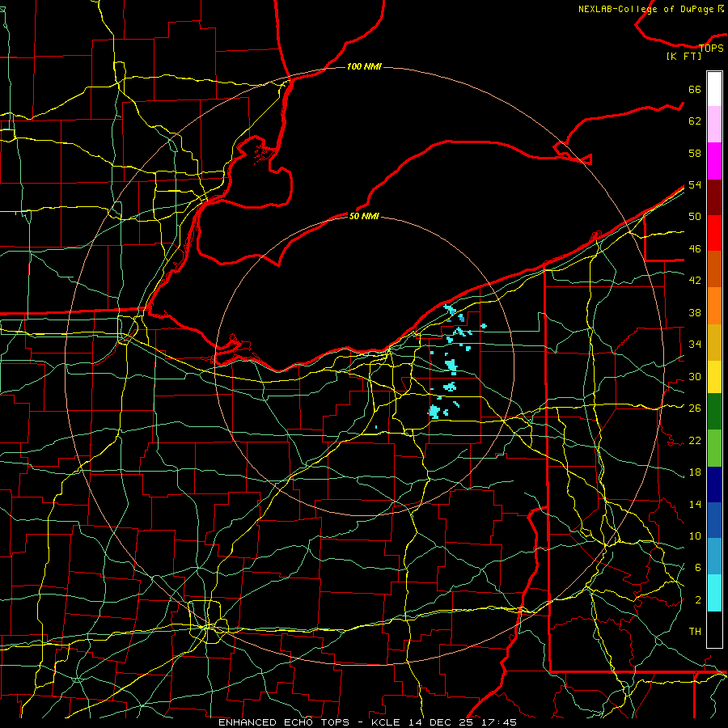Pick the dark orange legend swatch
The height and width of the screenshot is (728, 728).
(x=714, y=269)
